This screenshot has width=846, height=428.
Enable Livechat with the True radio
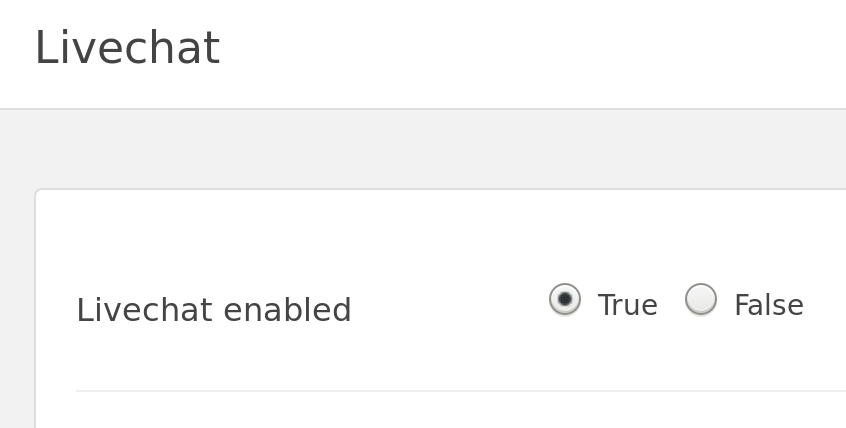pyautogui.click(x=565, y=299)
